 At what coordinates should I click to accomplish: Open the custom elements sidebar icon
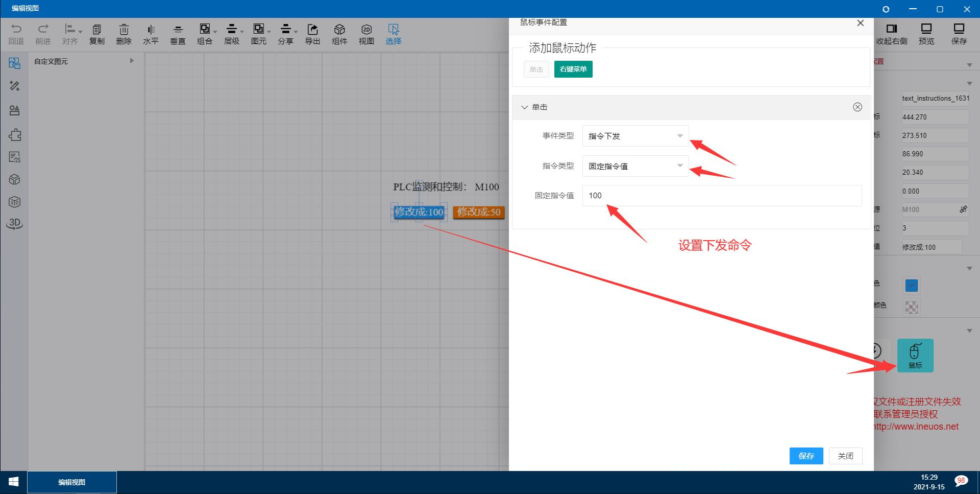point(14,63)
